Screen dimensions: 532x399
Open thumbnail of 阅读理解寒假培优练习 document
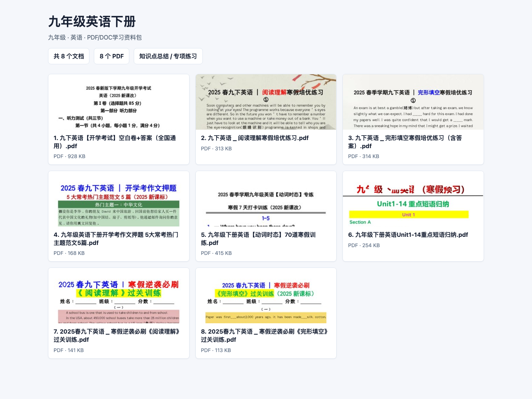click(x=266, y=102)
